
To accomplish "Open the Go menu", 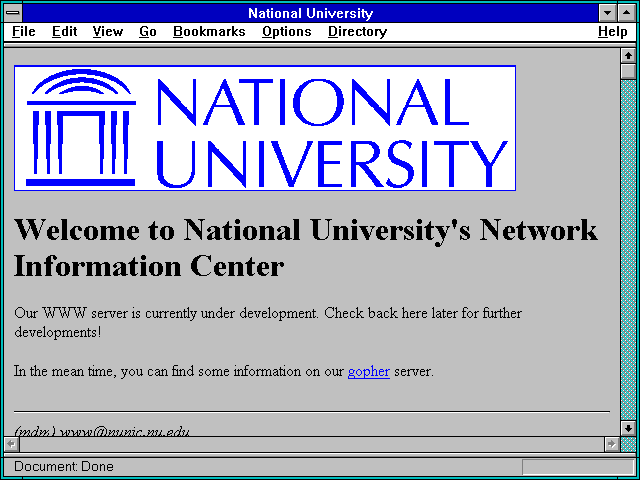I will click(148, 32).
